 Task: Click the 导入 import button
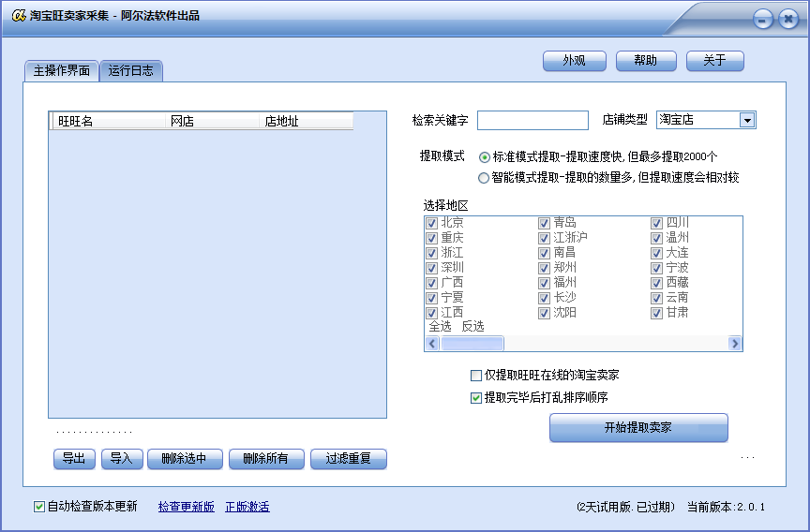click(x=122, y=459)
